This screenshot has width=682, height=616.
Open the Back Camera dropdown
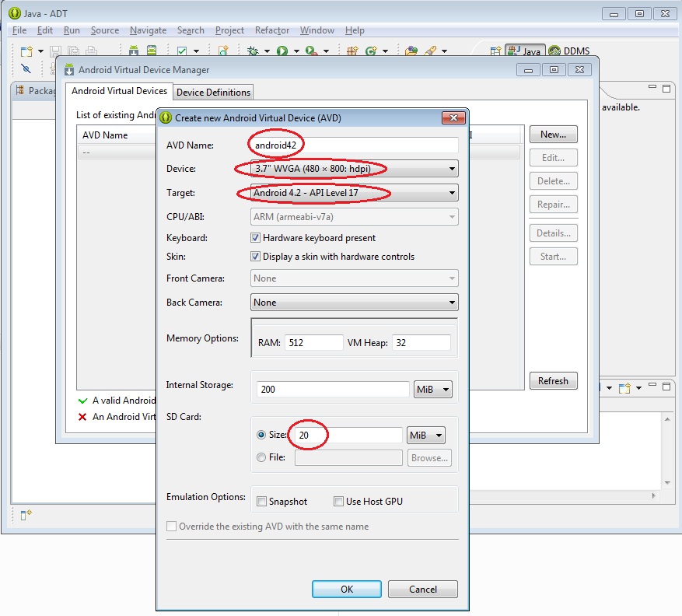[354, 303]
